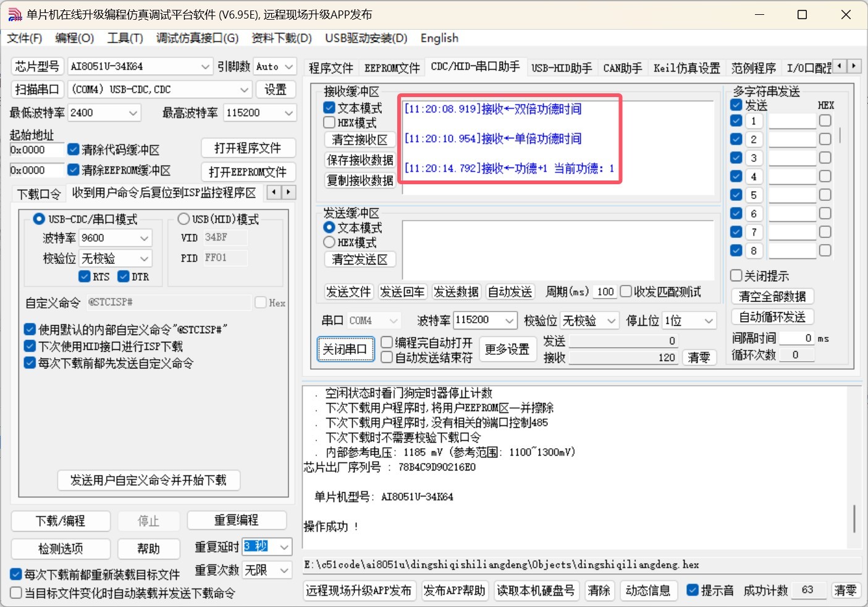The height and width of the screenshot is (607, 868).
Task: Switch language via English menu
Action: pos(439,38)
